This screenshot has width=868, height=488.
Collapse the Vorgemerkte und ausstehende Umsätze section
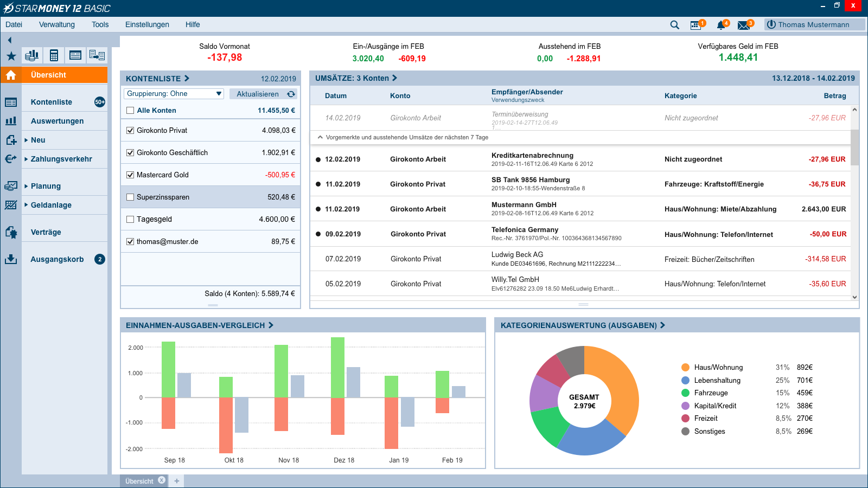click(x=320, y=137)
